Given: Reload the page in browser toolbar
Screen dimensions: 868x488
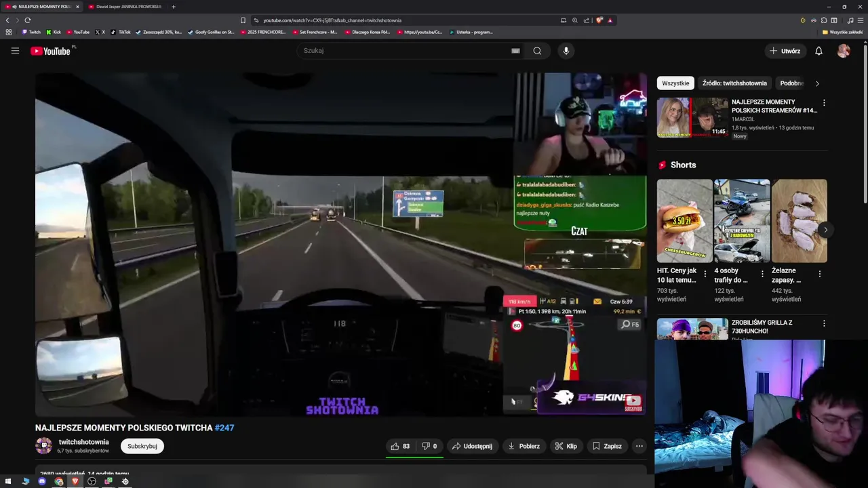Looking at the screenshot, I should pos(28,20).
